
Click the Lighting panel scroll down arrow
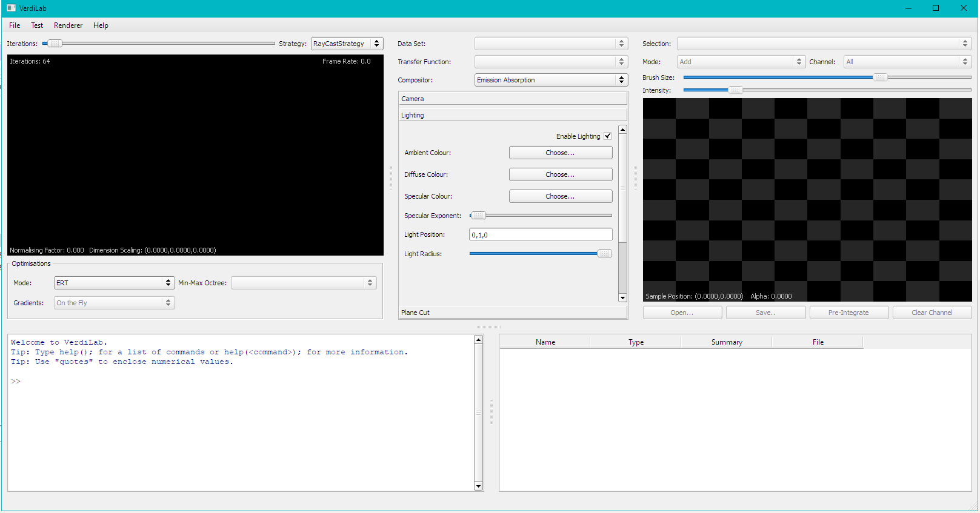[x=622, y=297]
